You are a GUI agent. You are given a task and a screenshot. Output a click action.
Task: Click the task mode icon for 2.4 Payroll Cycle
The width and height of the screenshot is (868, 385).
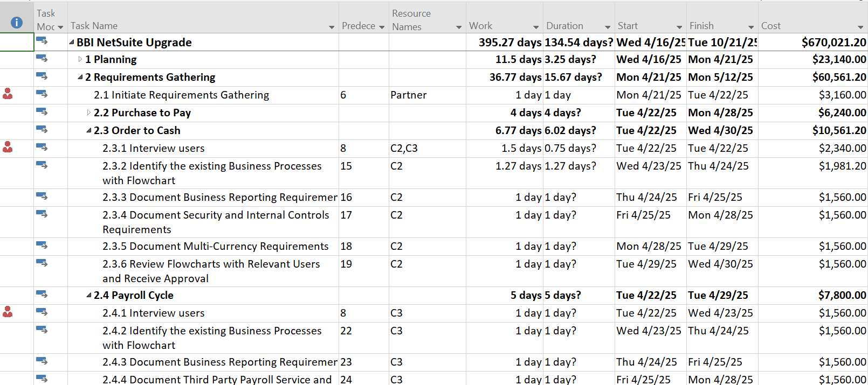click(x=42, y=294)
